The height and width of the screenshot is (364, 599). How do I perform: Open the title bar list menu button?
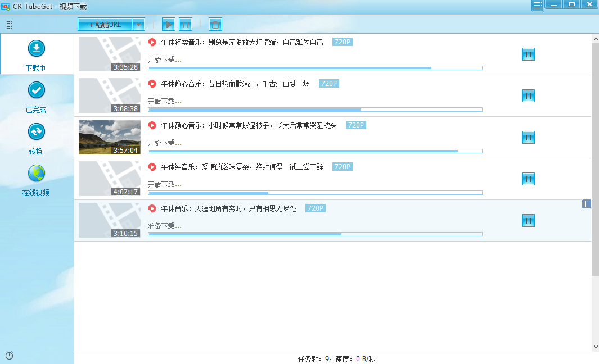pos(538,5)
